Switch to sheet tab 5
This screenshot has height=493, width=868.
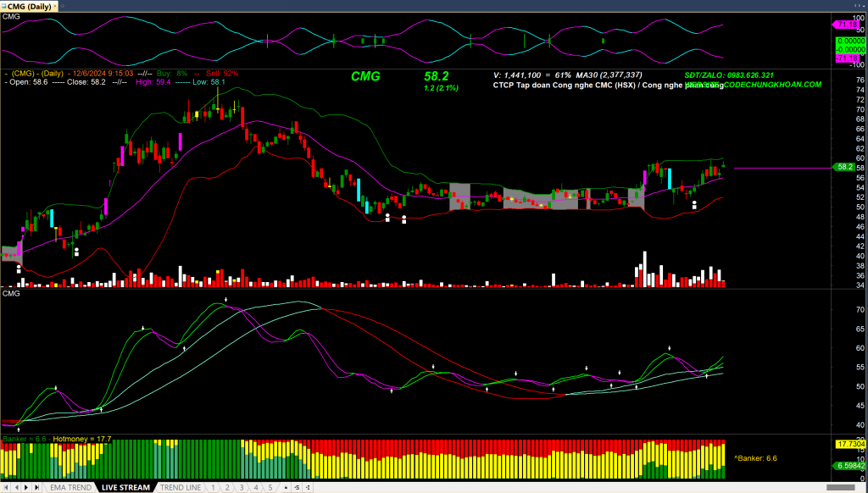click(x=270, y=487)
